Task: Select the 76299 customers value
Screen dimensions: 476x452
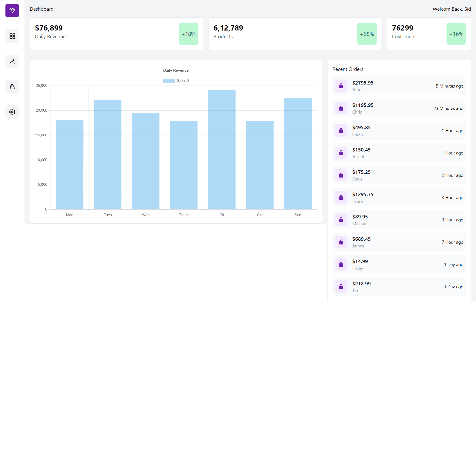Action: pos(403,28)
